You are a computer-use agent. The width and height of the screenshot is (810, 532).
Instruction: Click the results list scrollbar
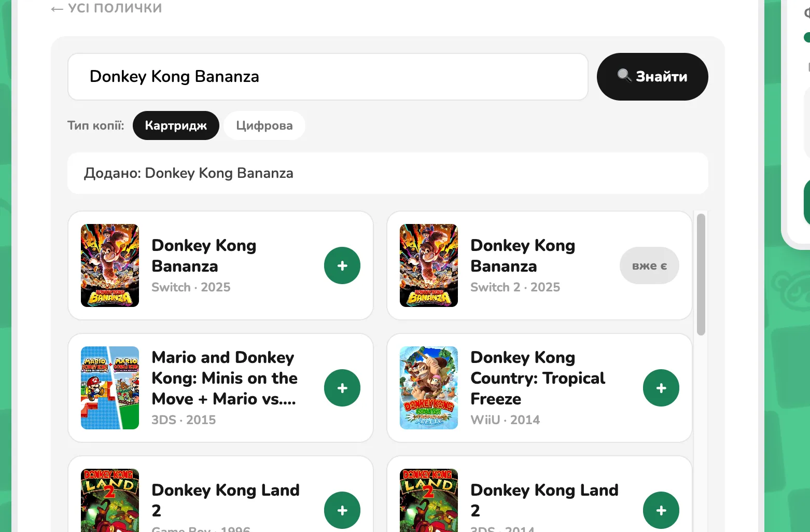701,275
